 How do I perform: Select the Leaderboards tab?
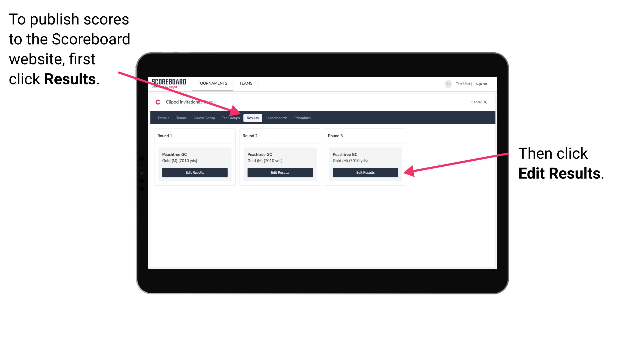coord(277,118)
